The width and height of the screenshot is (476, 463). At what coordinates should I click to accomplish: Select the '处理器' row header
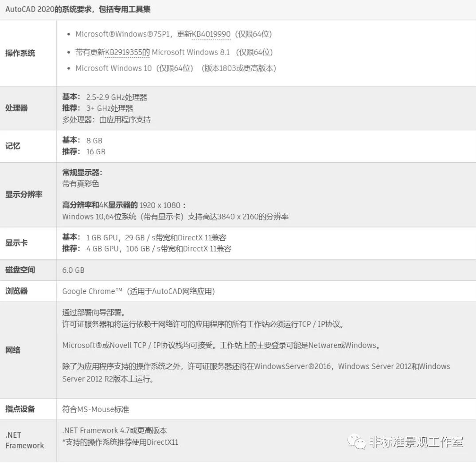tap(16, 108)
